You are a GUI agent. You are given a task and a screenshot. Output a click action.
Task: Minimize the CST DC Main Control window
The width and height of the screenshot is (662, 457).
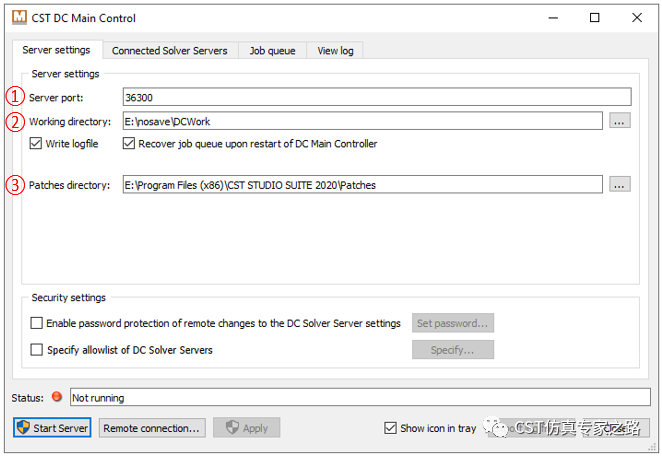(x=553, y=18)
